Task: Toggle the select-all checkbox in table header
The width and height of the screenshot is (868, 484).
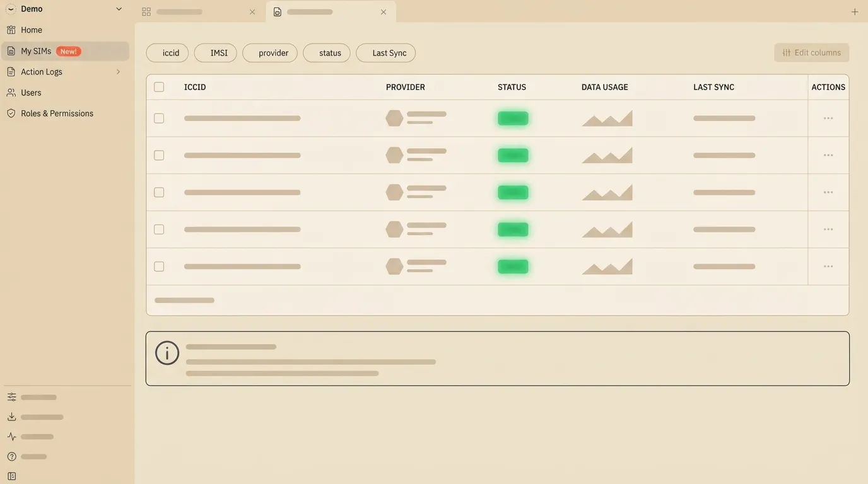Action: click(x=159, y=87)
